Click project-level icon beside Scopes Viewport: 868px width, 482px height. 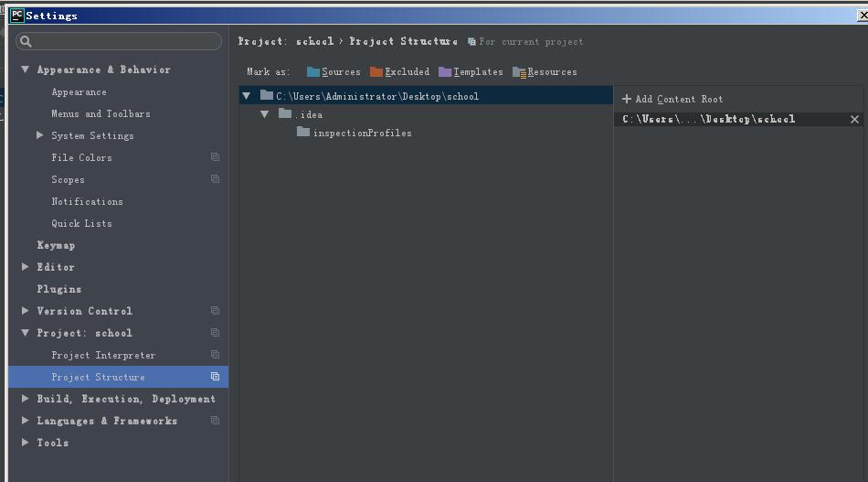tap(216, 179)
